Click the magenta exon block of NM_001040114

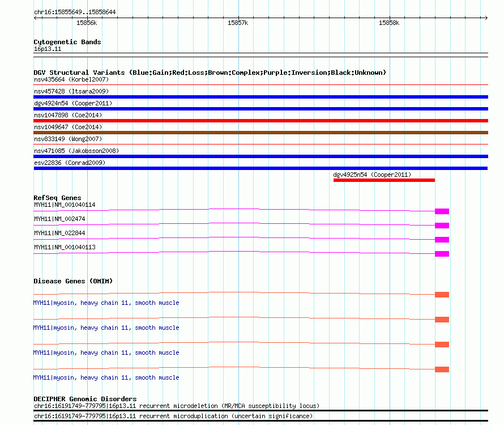[x=442, y=211]
